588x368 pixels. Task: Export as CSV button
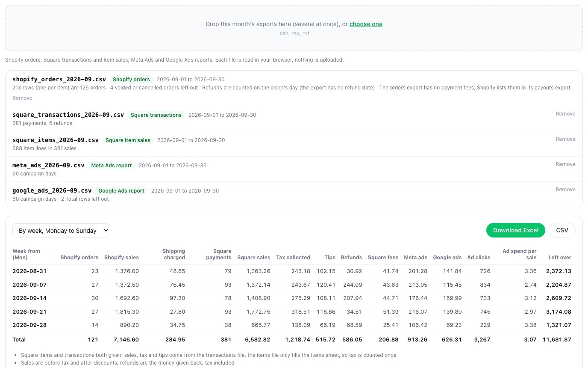click(x=562, y=230)
